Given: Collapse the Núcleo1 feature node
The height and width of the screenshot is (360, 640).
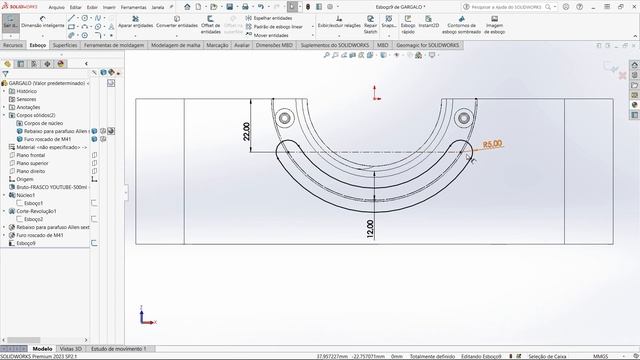Looking at the screenshot, I should click(x=4, y=195).
